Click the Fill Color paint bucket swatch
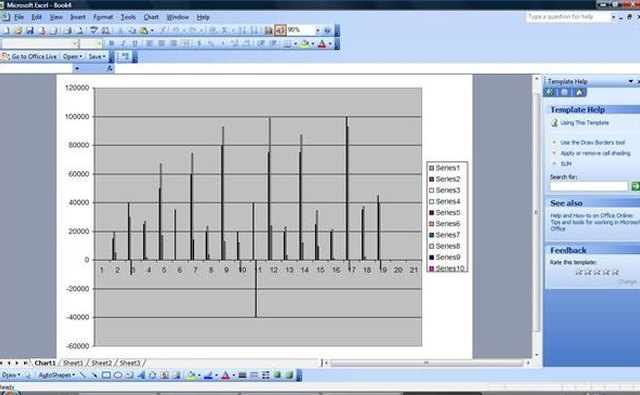 304,44
